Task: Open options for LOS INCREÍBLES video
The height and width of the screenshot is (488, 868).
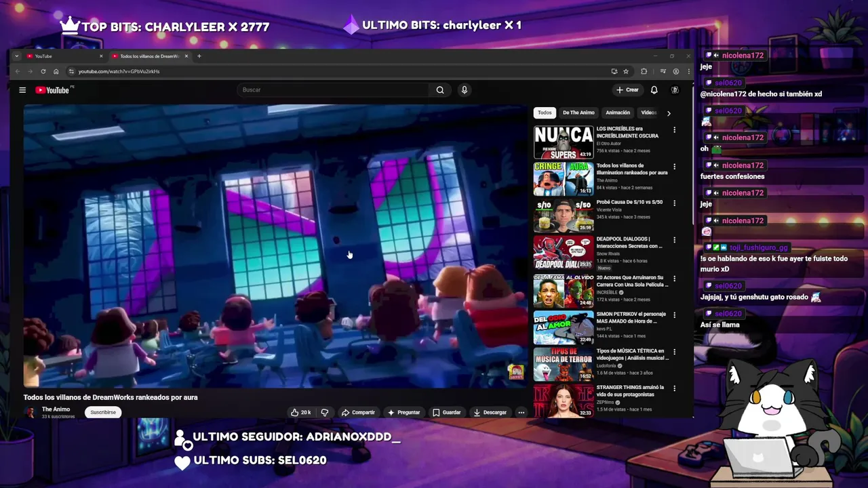Action: coord(674,129)
